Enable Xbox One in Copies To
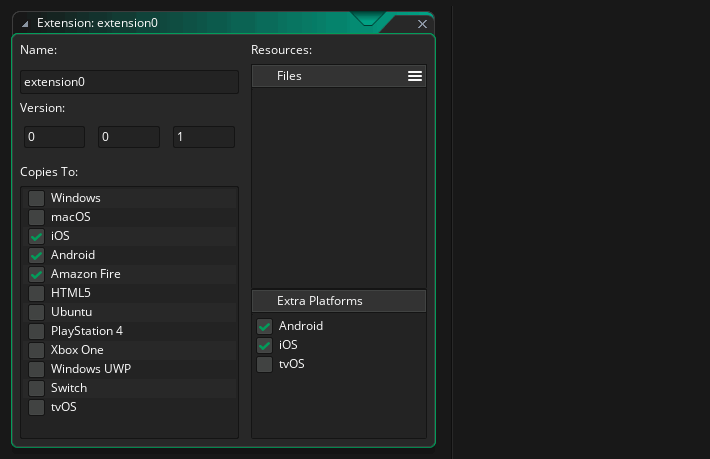 (36, 350)
